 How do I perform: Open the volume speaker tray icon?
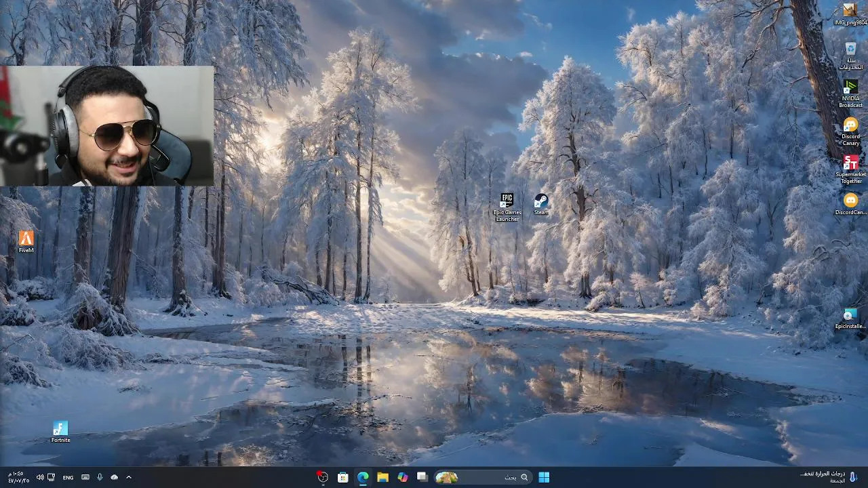pos(40,477)
